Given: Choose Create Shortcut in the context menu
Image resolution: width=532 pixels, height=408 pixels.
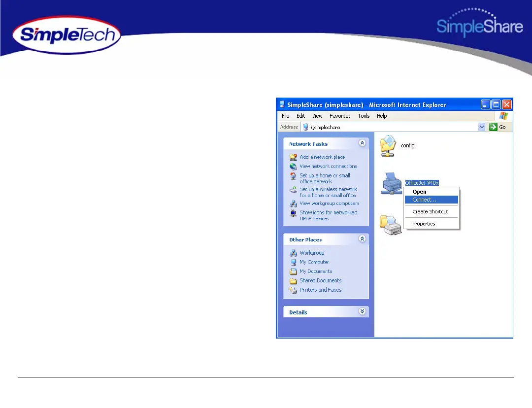Looking at the screenshot, I should tap(431, 211).
